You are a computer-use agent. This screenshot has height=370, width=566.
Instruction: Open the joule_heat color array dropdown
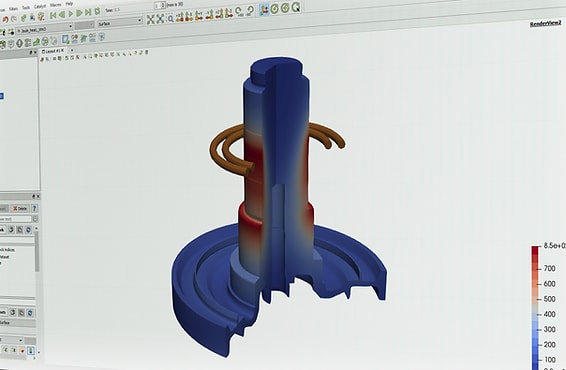(x=44, y=29)
